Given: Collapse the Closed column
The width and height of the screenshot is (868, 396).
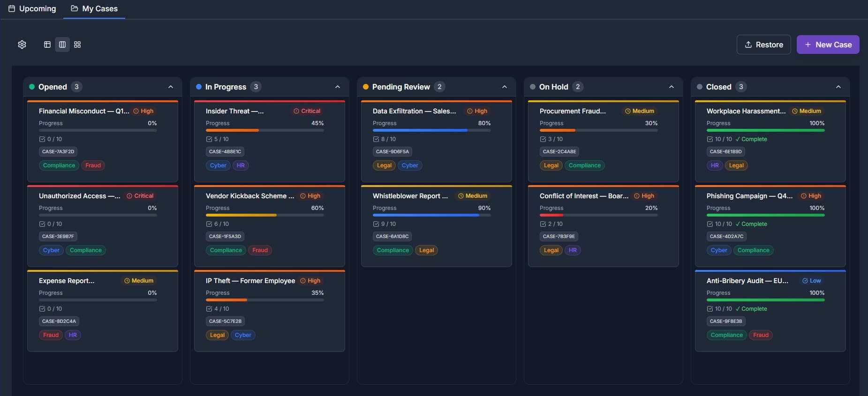Looking at the screenshot, I should [x=838, y=87].
